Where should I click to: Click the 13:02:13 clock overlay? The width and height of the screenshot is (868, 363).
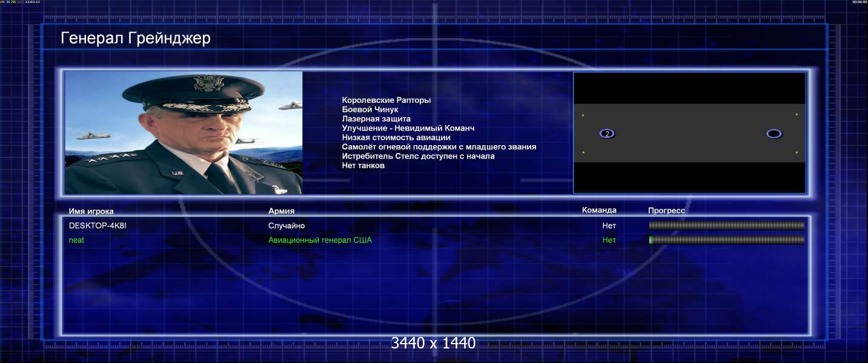(x=33, y=2)
